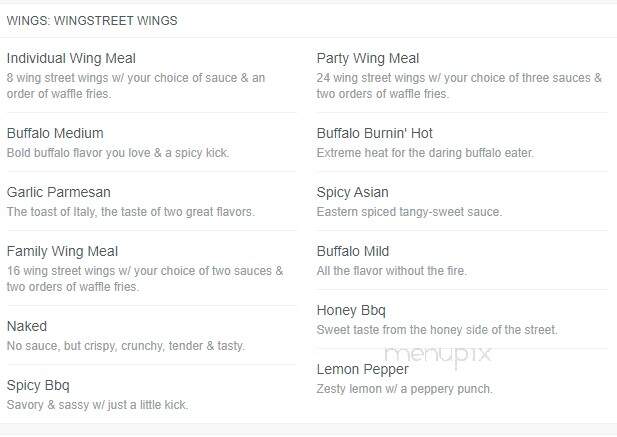Select the Spicy Bbq sauce
This screenshot has width=617, height=437.
point(38,385)
